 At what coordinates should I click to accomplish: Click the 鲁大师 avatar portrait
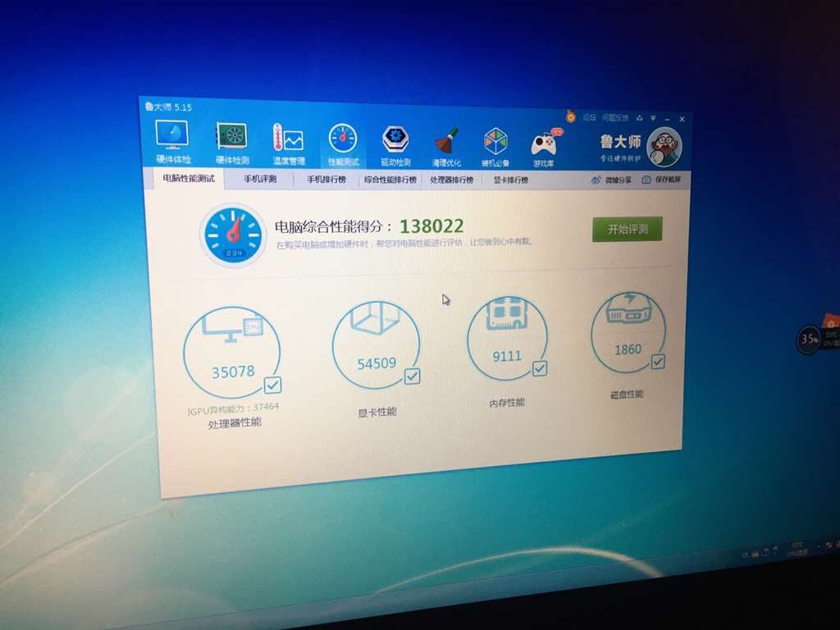click(664, 147)
